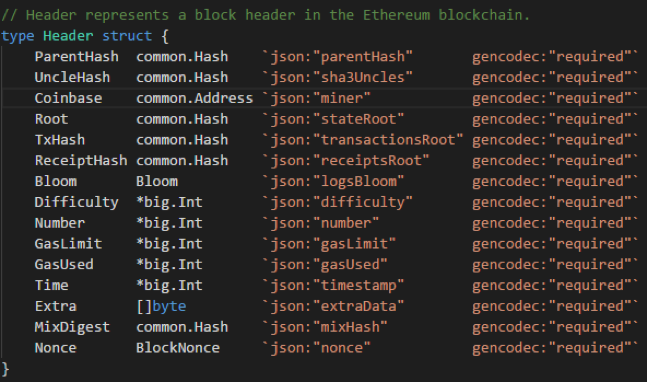This screenshot has height=382, width=647.
Task: Select the GasUsed field name
Action: pos(64,264)
